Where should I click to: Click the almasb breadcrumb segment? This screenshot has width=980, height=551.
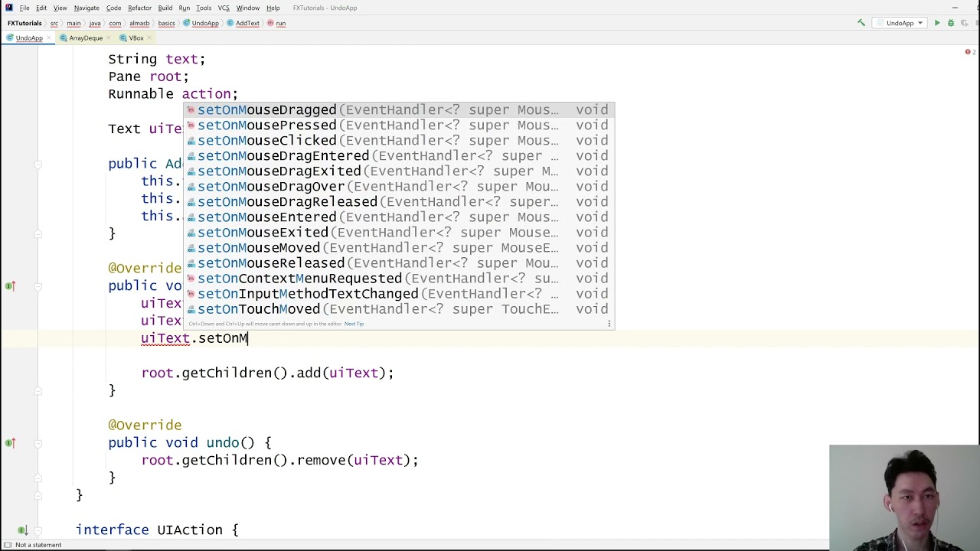140,23
